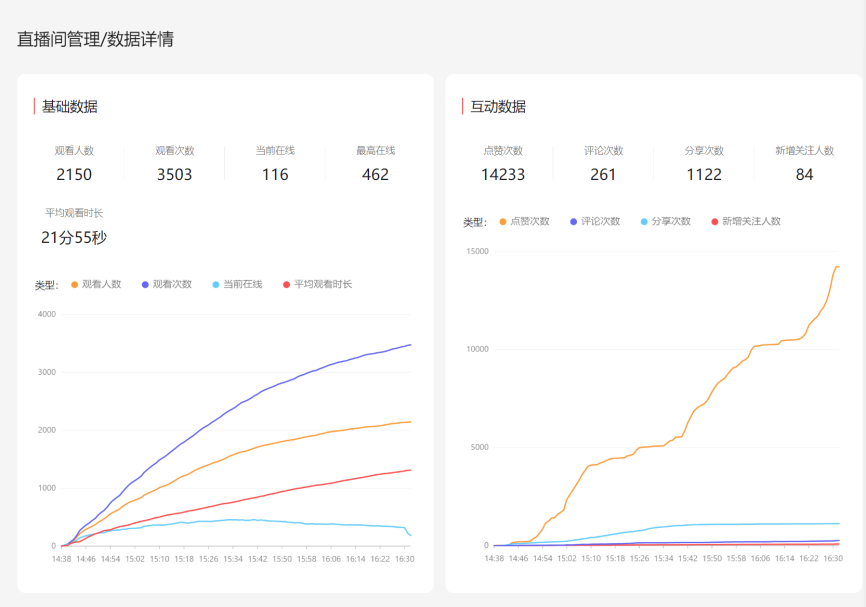Toggle 评论次数 series in interaction legend

tap(595, 221)
